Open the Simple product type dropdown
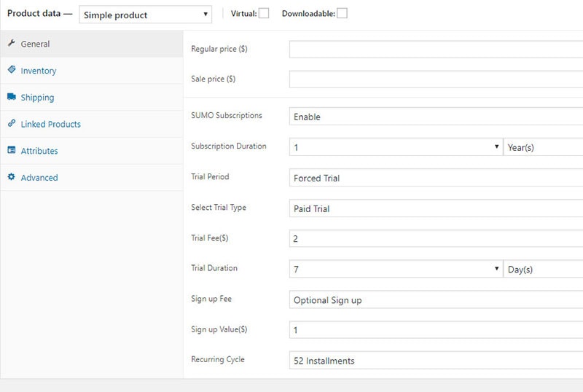Viewport: 583px width, 392px height. [145, 15]
